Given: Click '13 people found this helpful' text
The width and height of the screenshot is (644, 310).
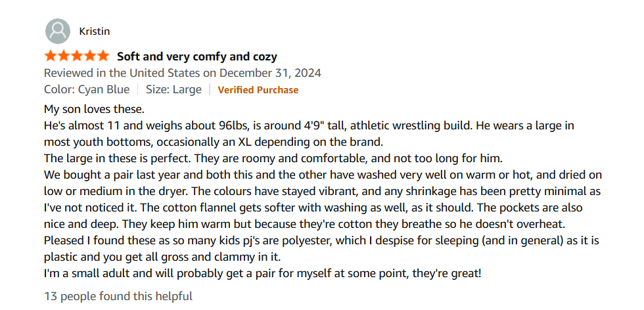Looking at the screenshot, I should tap(118, 296).
